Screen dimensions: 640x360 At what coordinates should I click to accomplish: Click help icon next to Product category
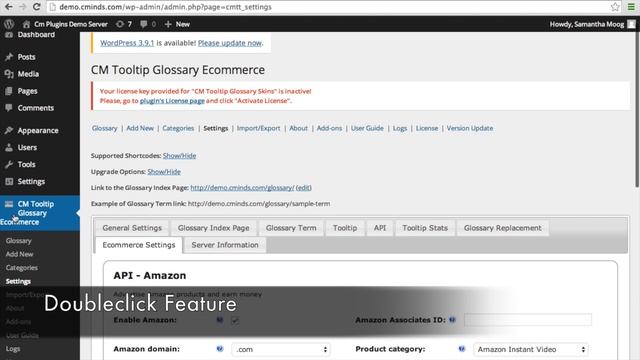pos(462,349)
